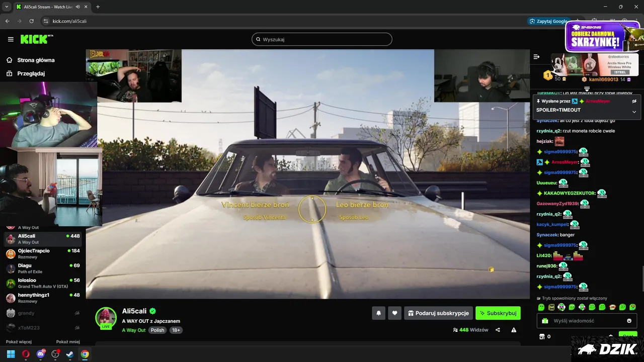Focus the Wyszukaj search field
The height and width of the screenshot is (362, 644).
pos(322,39)
